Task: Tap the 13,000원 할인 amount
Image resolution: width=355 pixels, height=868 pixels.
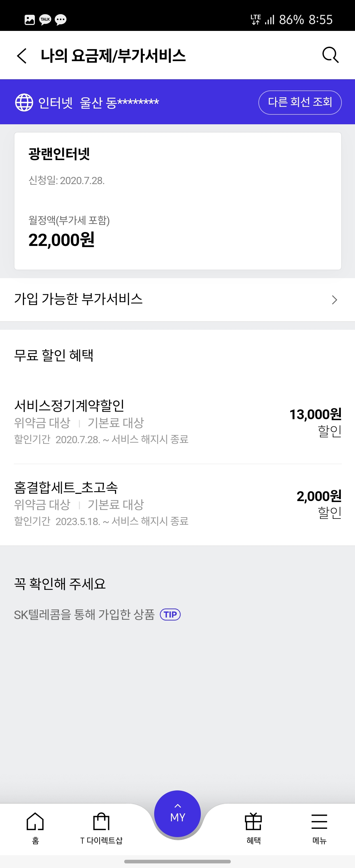Action: tap(315, 422)
